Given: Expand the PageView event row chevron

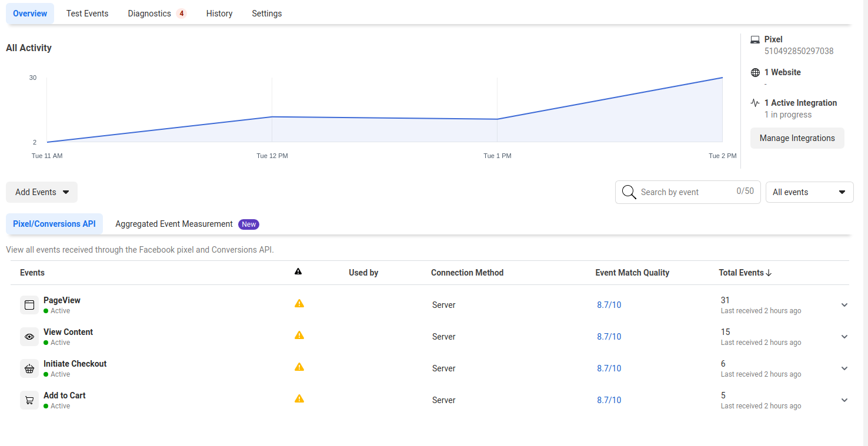Looking at the screenshot, I should [844, 305].
